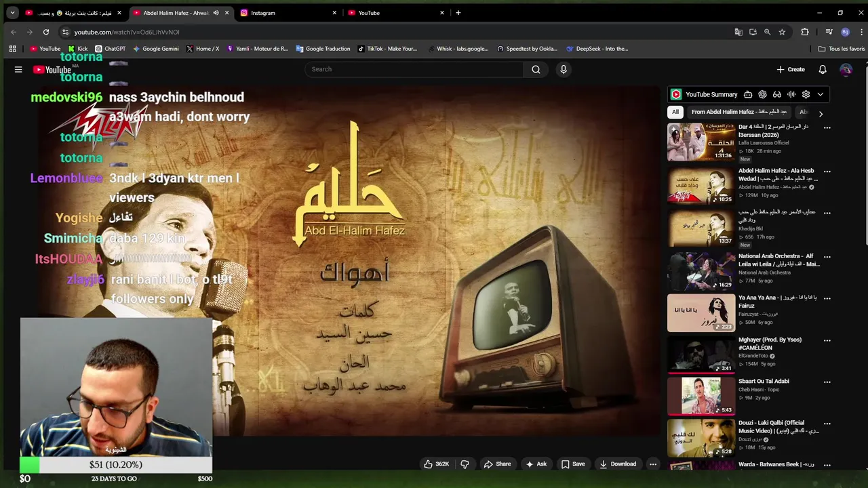The width and height of the screenshot is (868, 488).
Task: Dislike the video with thumbs-down
Action: pos(465,464)
